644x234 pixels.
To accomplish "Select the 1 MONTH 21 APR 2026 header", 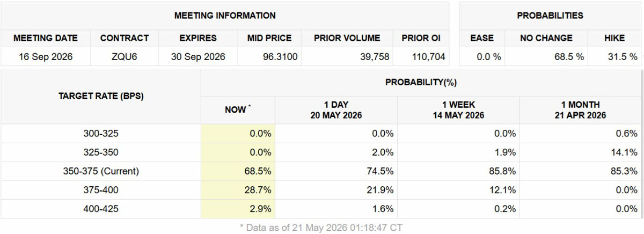I will point(581,110).
